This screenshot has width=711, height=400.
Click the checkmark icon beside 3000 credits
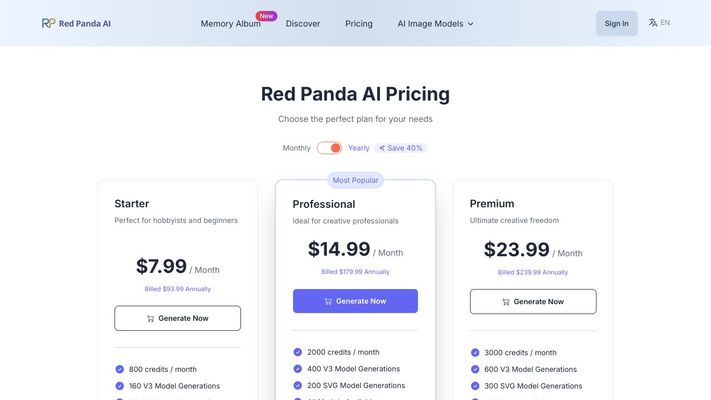476,352
